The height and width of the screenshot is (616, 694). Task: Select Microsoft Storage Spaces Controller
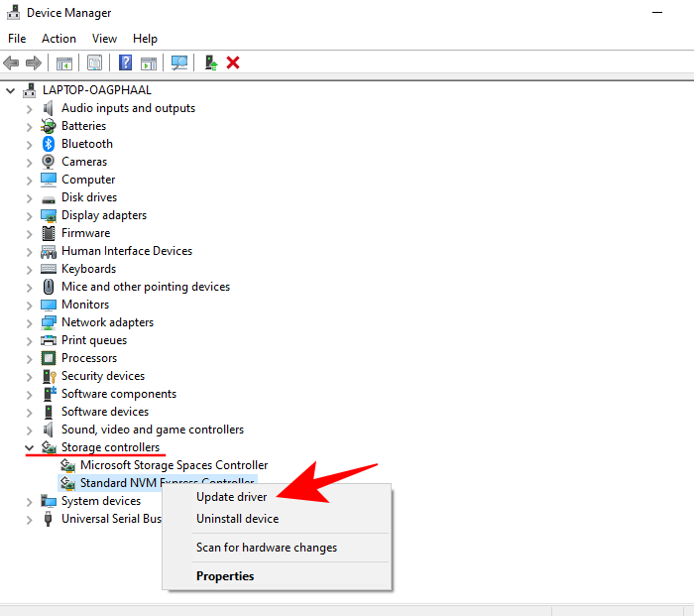point(173,465)
